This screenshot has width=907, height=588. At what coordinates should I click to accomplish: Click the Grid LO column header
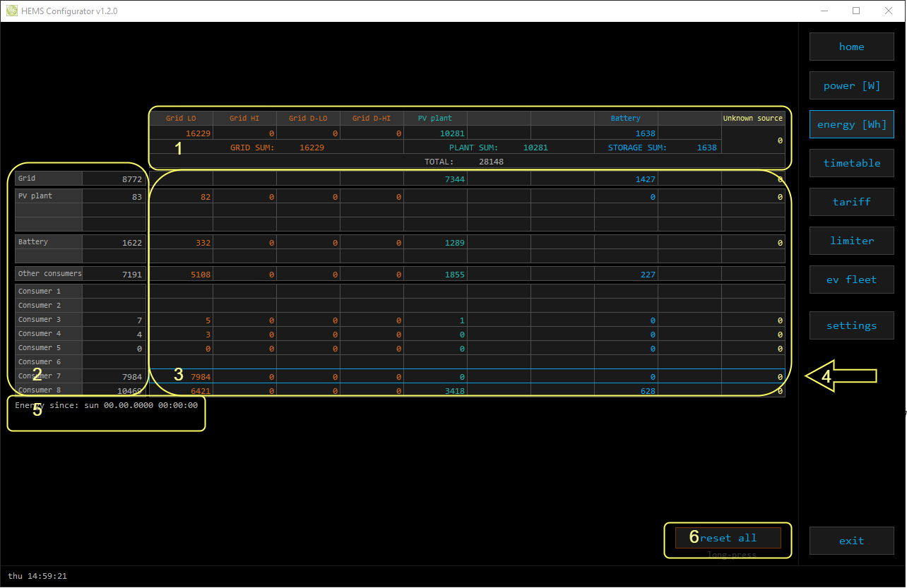[x=181, y=119]
